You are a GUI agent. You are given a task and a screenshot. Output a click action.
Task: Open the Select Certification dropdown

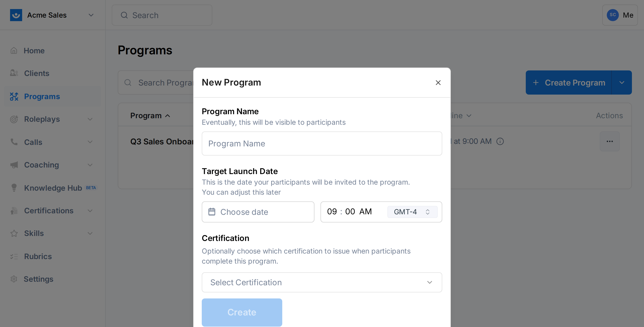[322, 282]
